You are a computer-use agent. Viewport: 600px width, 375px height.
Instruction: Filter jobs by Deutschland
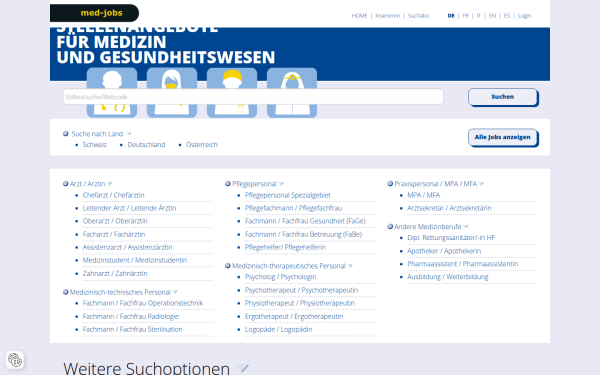(147, 145)
